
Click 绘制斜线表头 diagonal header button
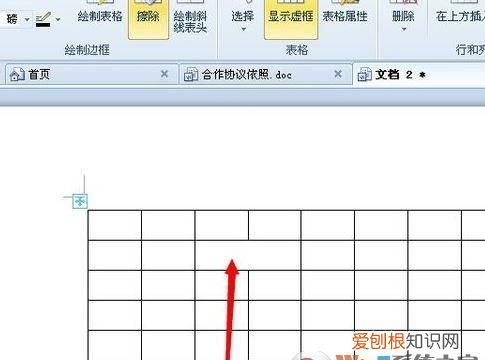coord(190,18)
